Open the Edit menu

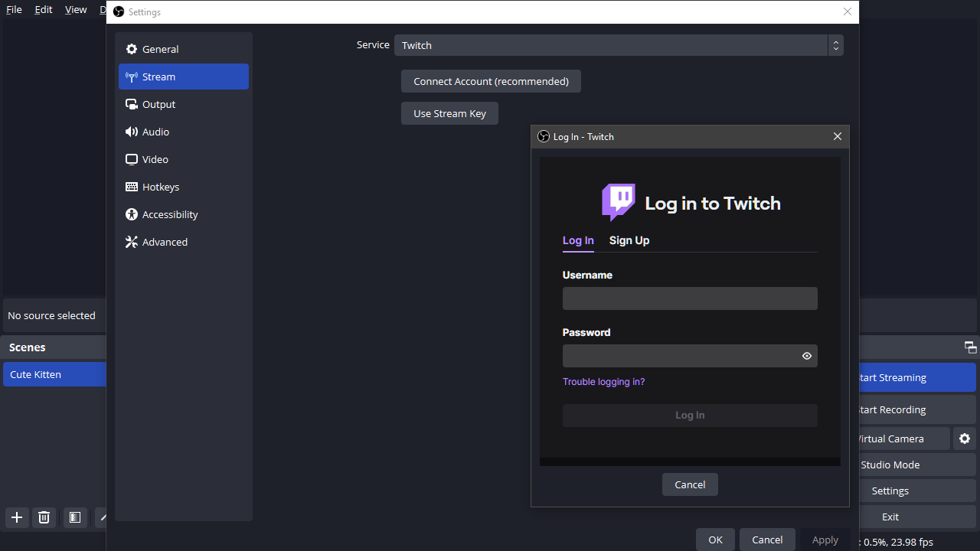click(43, 9)
